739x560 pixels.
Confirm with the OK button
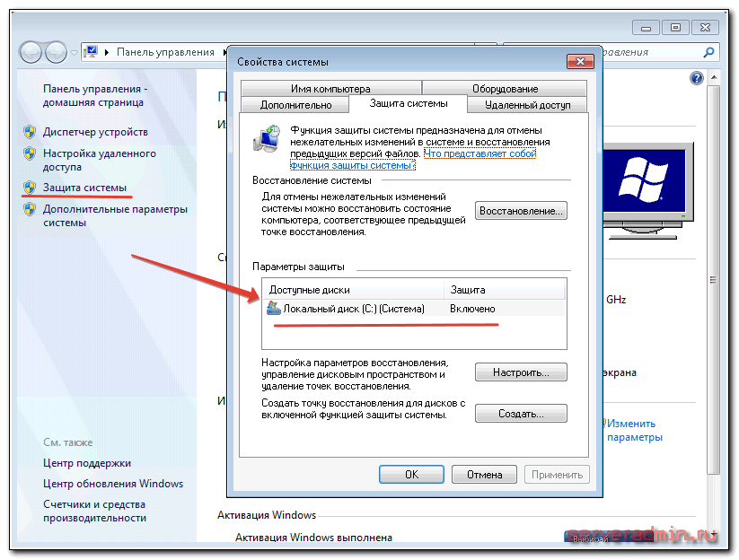(411, 475)
